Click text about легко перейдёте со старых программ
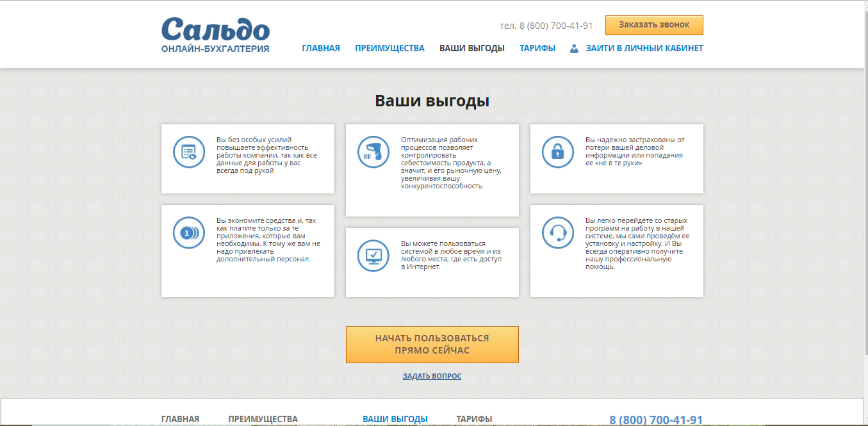This screenshot has width=868, height=426. (637, 243)
